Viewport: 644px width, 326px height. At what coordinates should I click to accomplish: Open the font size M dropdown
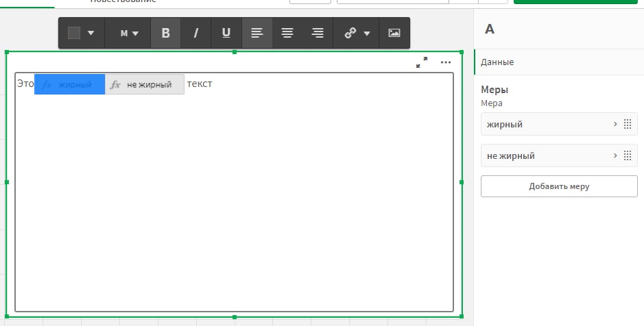click(128, 33)
